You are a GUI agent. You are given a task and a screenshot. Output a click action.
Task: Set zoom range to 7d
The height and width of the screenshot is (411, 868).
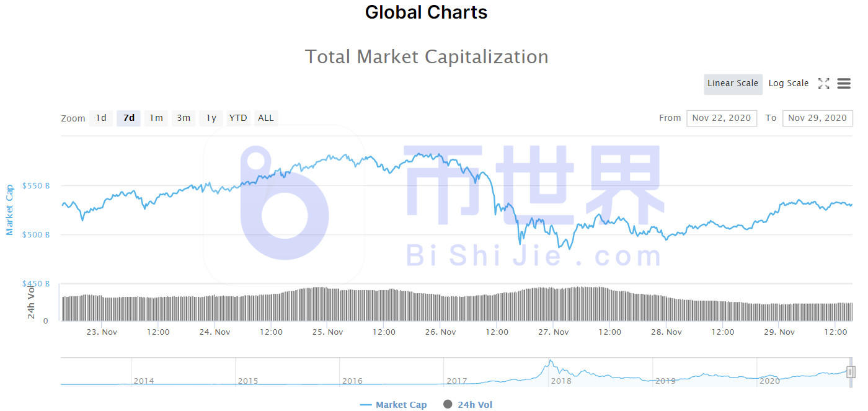tap(129, 118)
